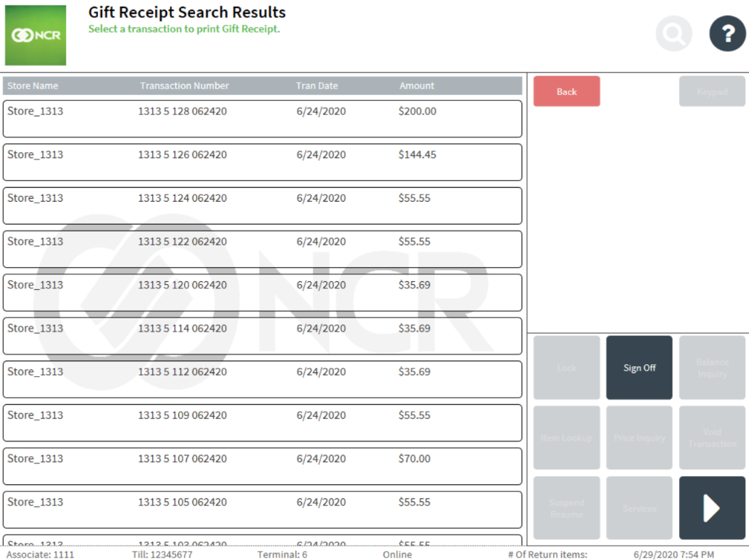Click Associate 1111 in the status bar
This screenshot has width=749, height=560.
pyautogui.click(x=40, y=554)
